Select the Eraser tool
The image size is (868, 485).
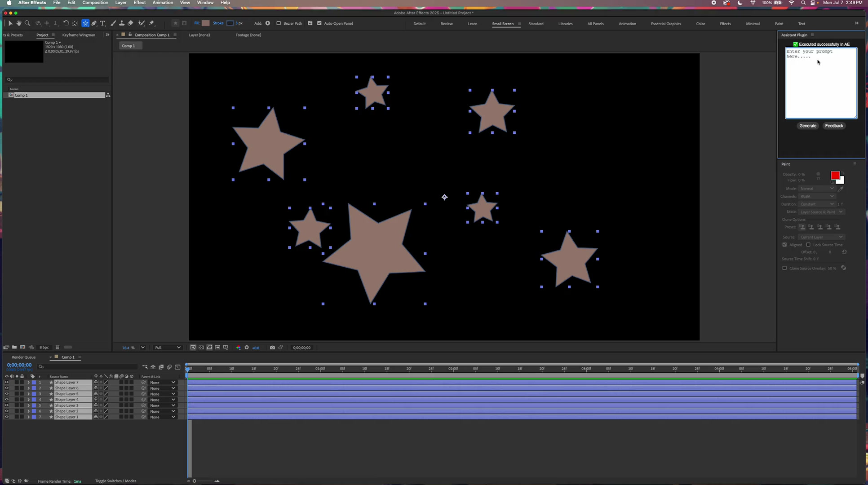coord(130,23)
